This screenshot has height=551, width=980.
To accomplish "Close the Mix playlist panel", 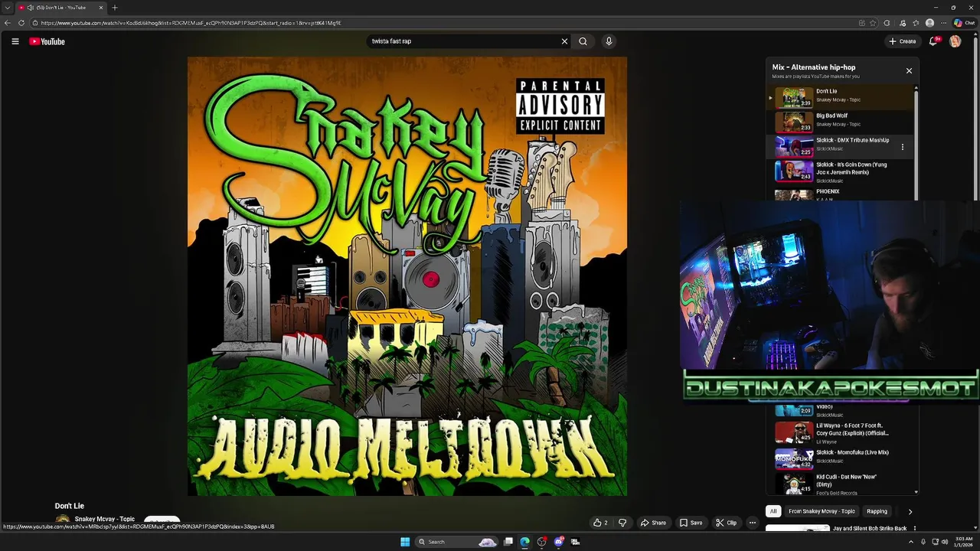I will [x=909, y=70].
